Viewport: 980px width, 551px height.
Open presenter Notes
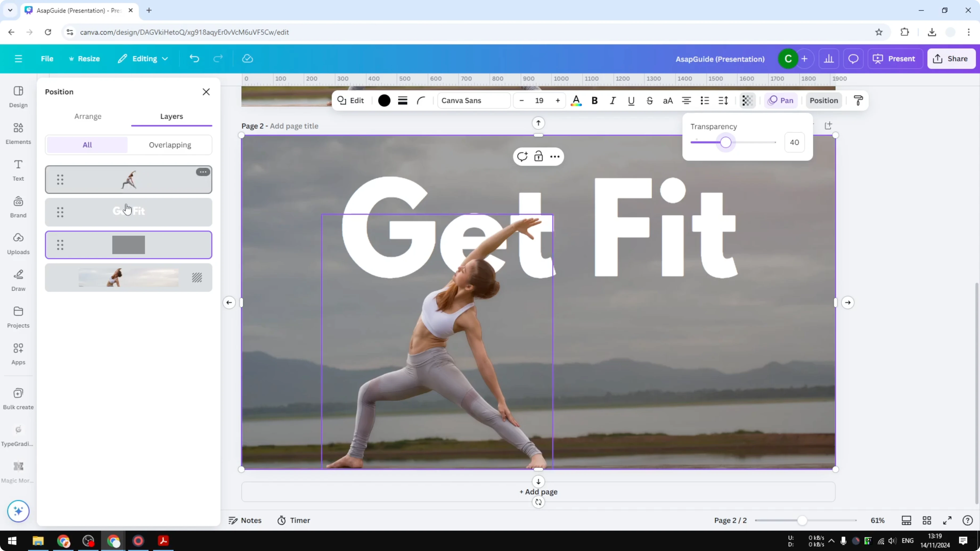tap(245, 520)
